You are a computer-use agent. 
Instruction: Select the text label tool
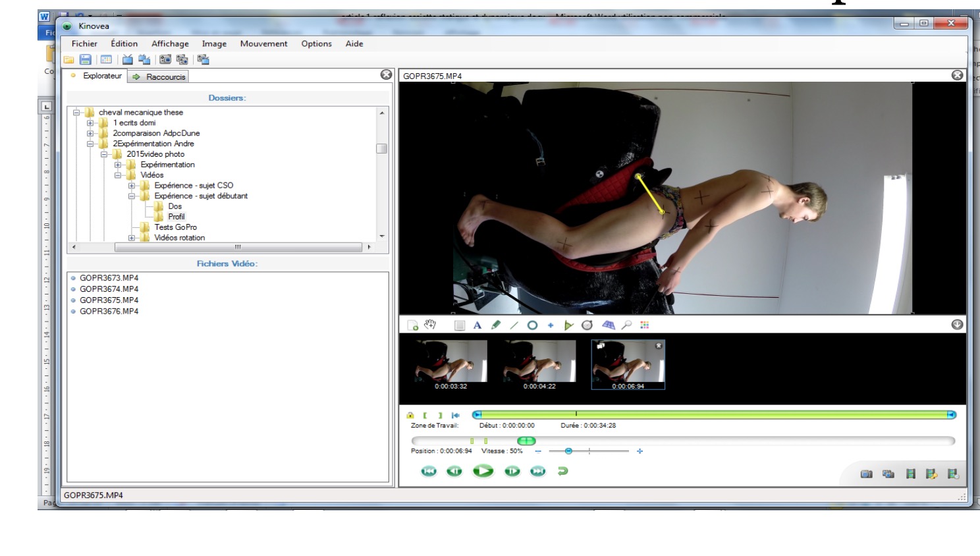[x=477, y=325]
